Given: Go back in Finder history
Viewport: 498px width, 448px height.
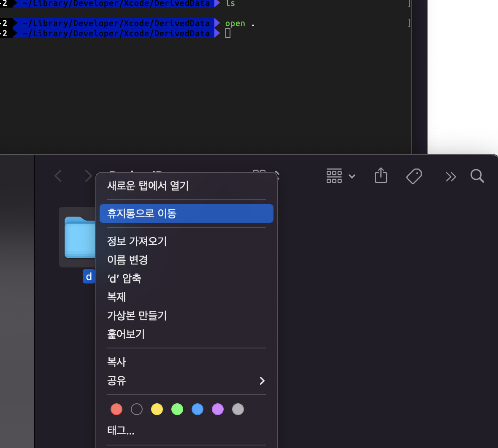Looking at the screenshot, I should point(58,176).
